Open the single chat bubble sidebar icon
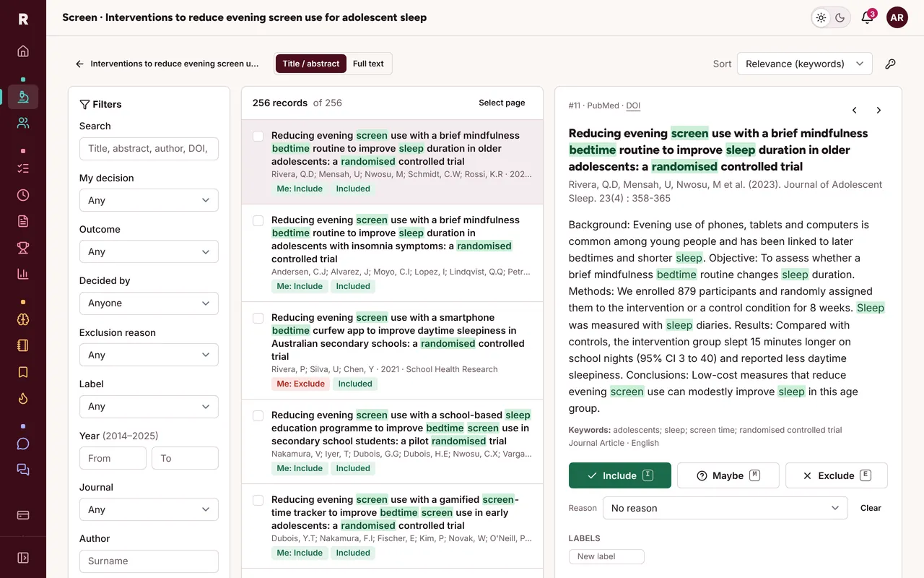 pos(23,444)
